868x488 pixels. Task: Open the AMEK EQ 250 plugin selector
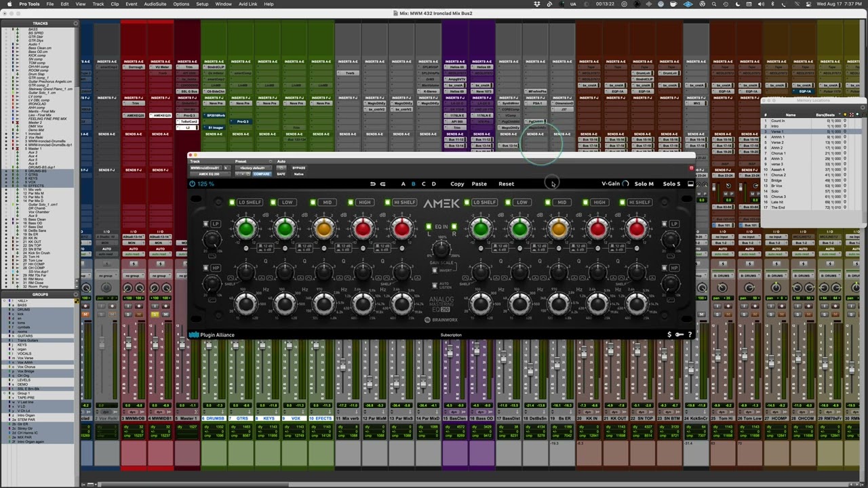coord(209,174)
